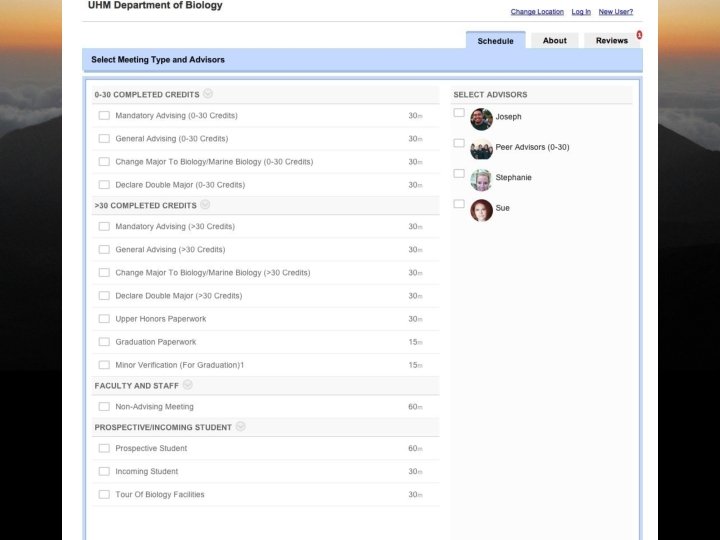Click the Change Location link
Screen dimensions: 720x540
[537, 11]
